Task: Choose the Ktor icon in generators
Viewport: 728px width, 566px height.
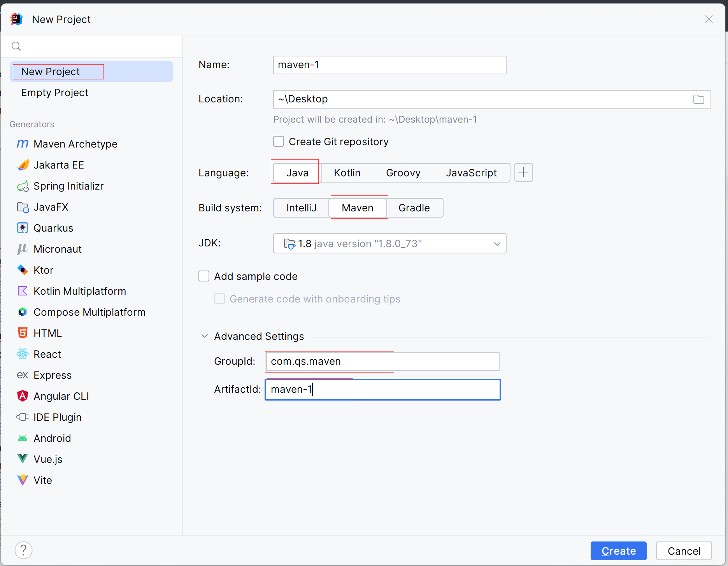Action: [x=23, y=270]
